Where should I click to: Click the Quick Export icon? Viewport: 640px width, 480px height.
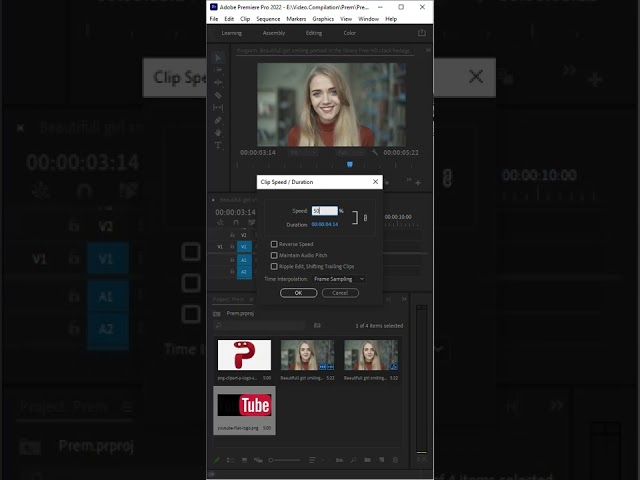(422, 33)
